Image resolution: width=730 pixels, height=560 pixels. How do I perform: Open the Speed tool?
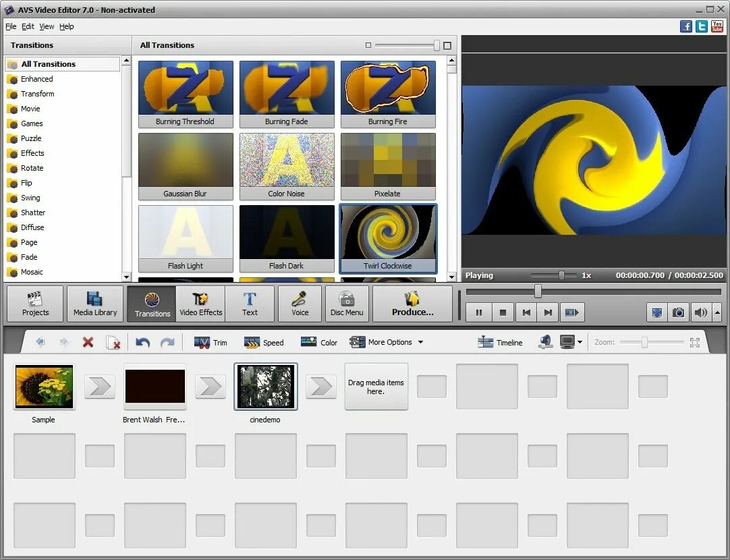pos(264,343)
